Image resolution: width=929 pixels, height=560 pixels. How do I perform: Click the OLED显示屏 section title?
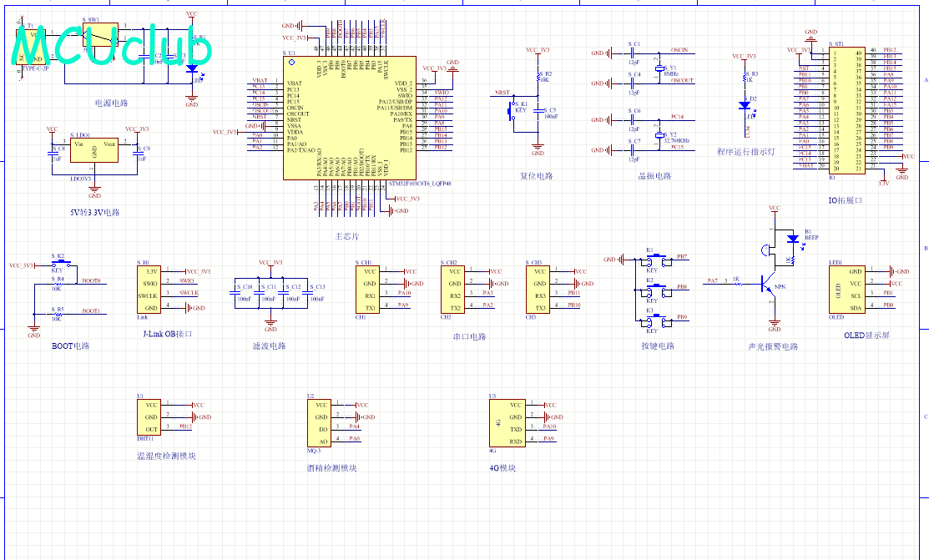pyautogui.click(x=866, y=335)
